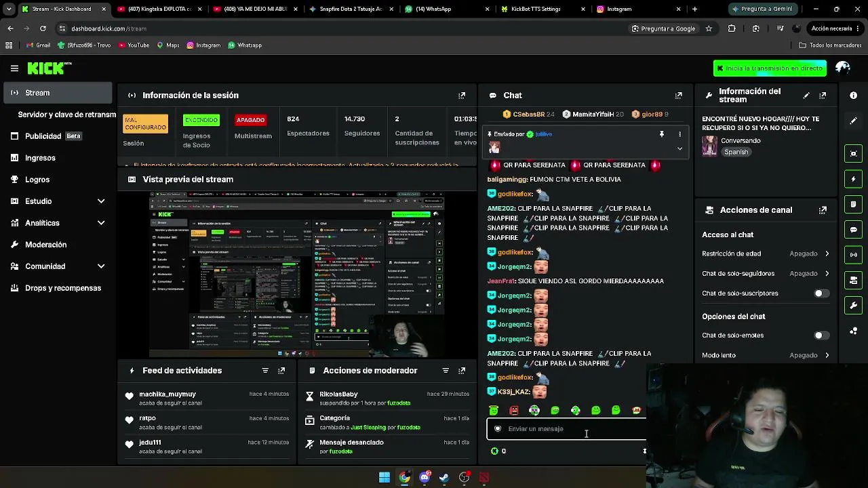This screenshot has height=488, width=868.
Task: Open the Windows Start menu
Action: pos(384,477)
